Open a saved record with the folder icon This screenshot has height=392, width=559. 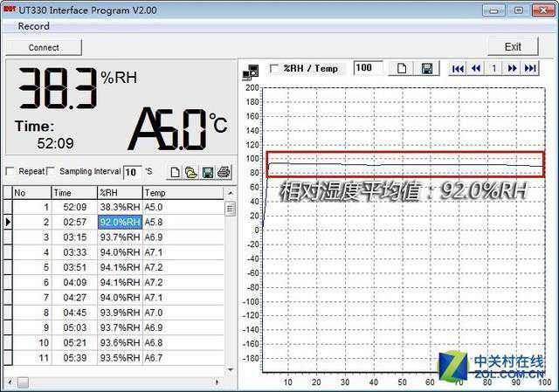(191, 172)
